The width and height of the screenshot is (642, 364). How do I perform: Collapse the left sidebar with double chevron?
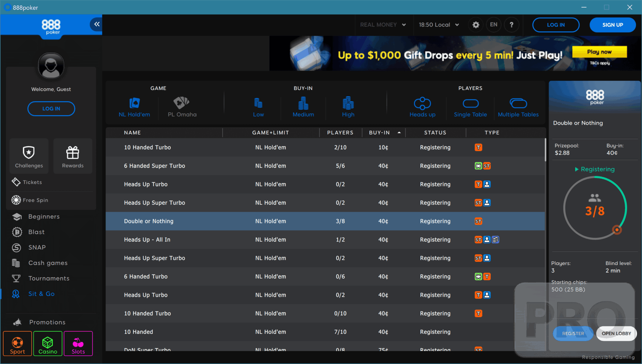(x=97, y=24)
